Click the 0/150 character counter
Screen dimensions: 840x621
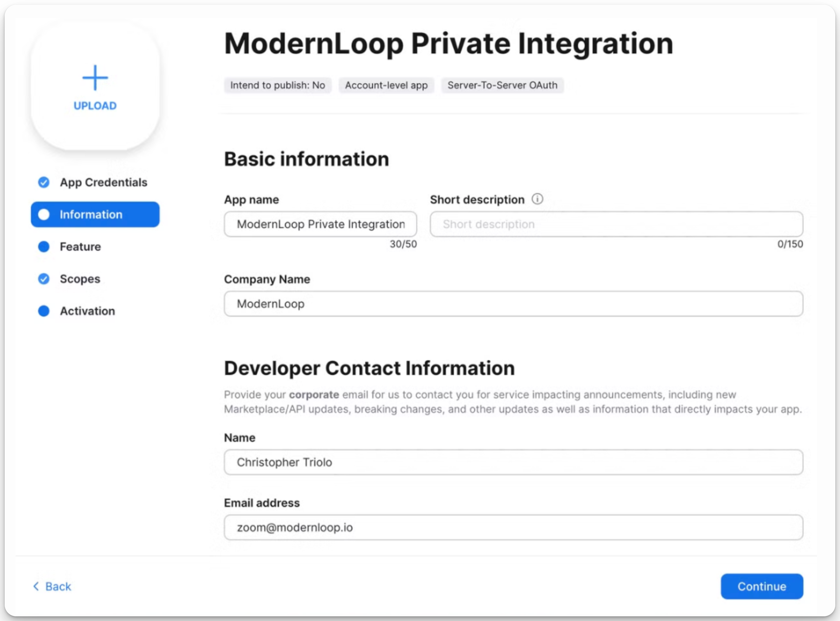790,244
